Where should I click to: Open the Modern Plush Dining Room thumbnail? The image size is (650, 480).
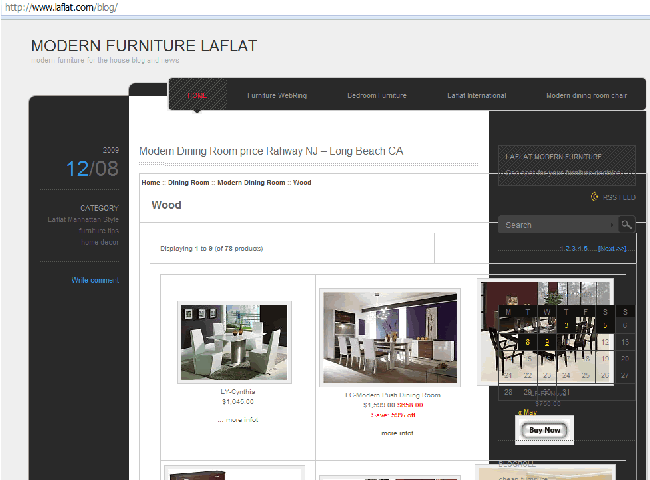(390, 337)
